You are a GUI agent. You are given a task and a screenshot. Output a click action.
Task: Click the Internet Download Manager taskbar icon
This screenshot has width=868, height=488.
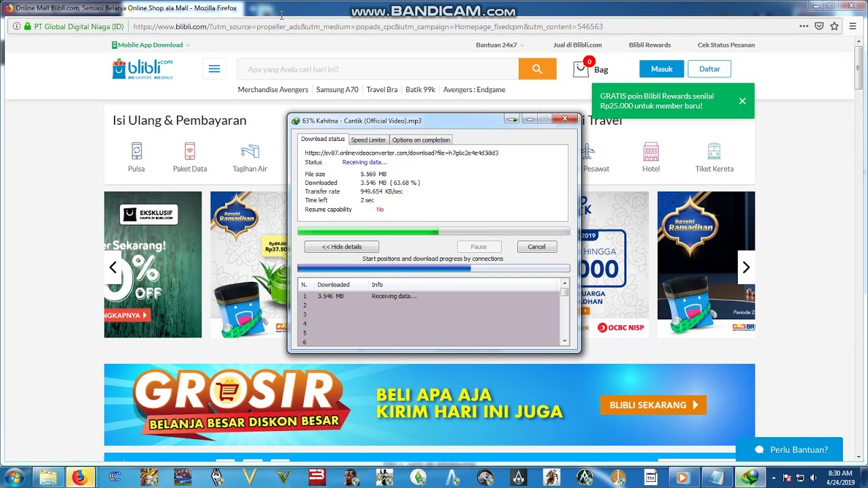coord(750,478)
